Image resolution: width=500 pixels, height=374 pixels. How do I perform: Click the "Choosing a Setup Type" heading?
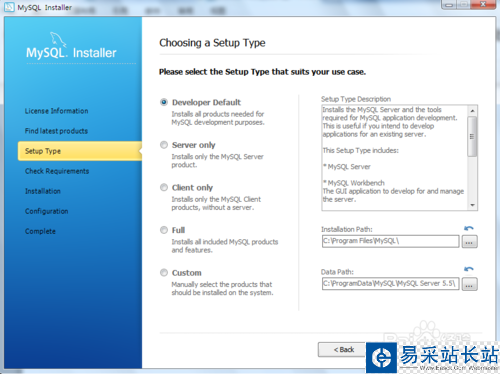pos(212,43)
